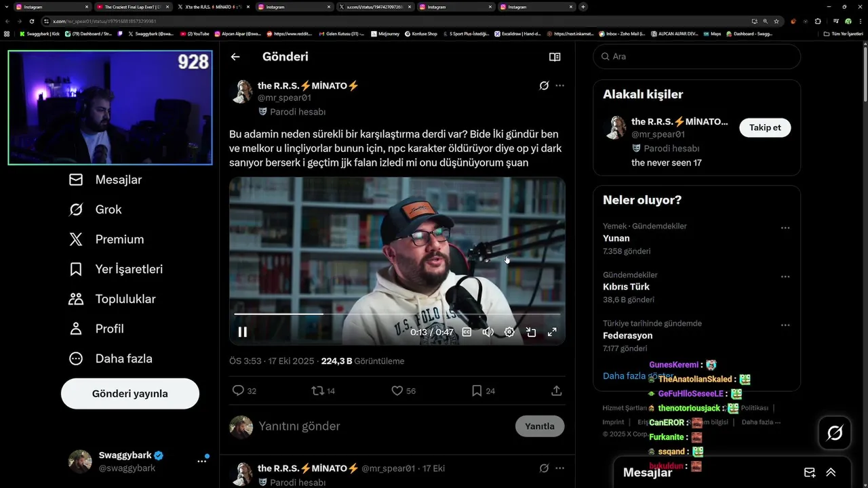This screenshot has height=488, width=868.
Task: Open Grok in the left sidebar
Action: [x=96, y=209]
